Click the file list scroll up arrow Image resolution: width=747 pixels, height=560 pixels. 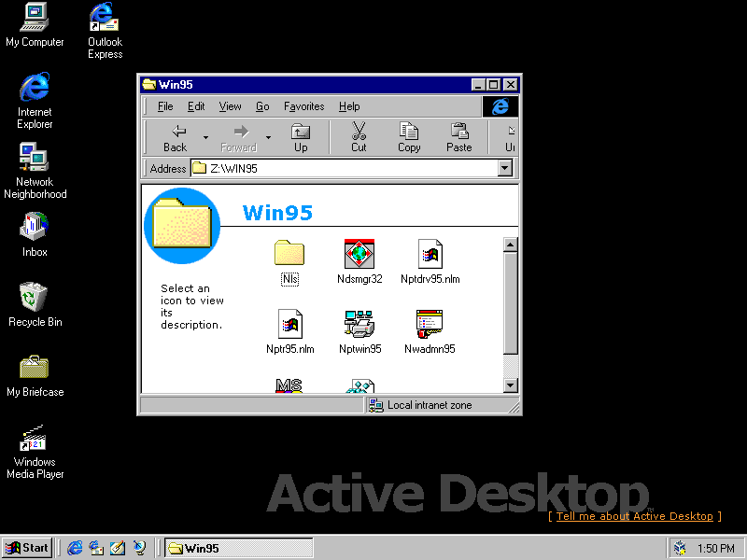pos(510,245)
